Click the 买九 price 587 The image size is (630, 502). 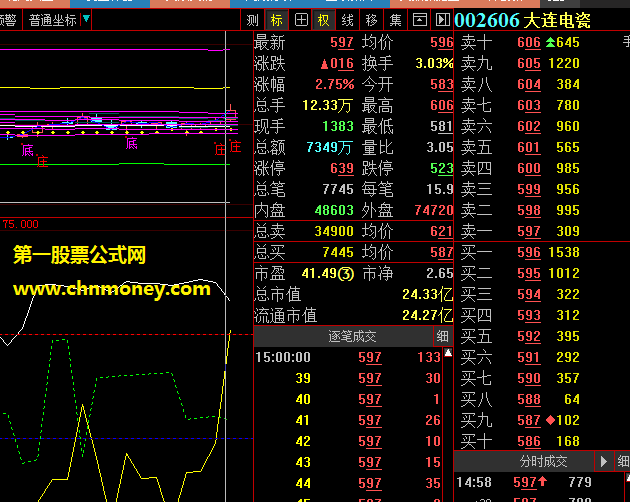(529, 420)
